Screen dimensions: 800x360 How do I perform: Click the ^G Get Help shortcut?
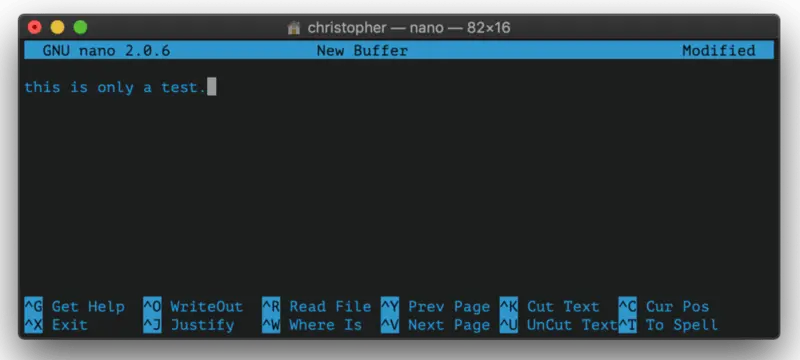[x=74, y=306]
